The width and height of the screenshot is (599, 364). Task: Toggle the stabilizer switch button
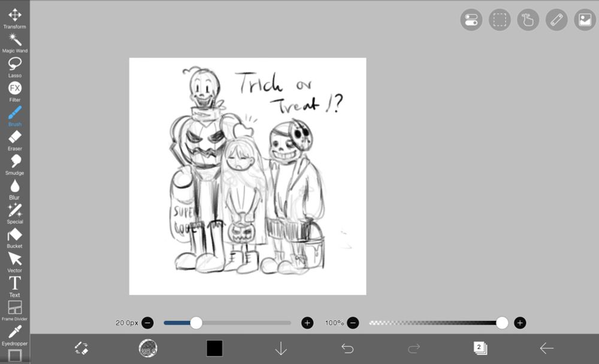pos(471,20)
